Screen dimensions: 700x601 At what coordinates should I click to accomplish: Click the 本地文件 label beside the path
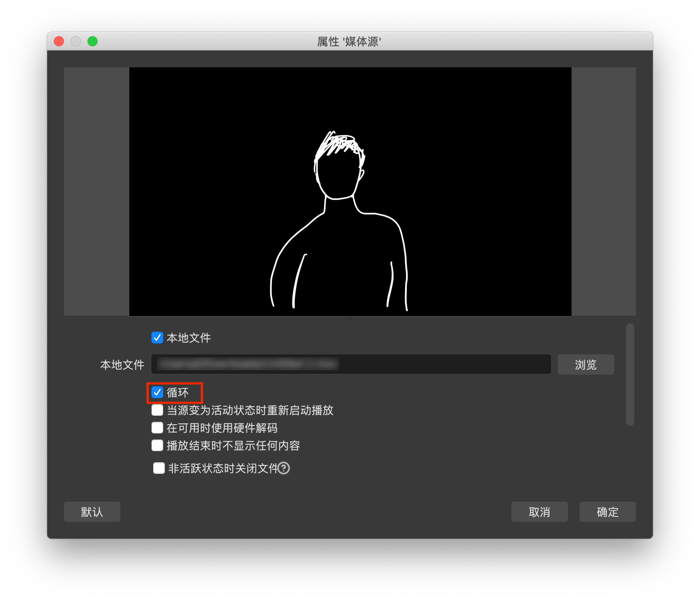pyautogui.click(x=121, y=364)
